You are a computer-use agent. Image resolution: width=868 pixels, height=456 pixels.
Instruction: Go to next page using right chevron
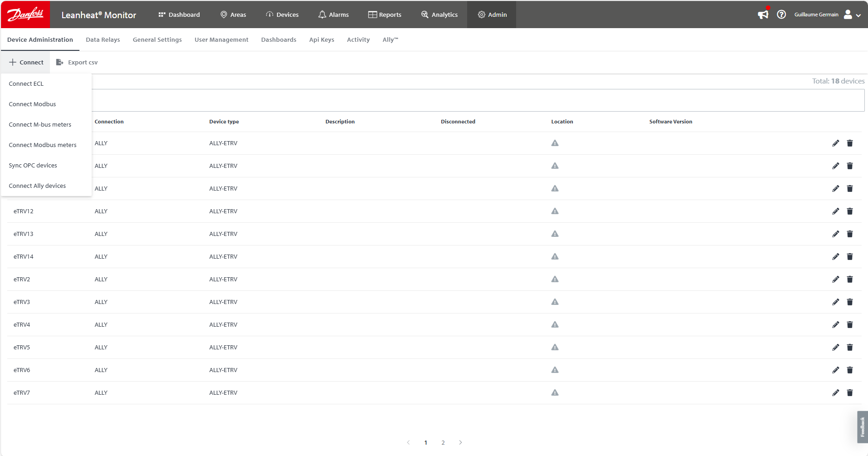(460, 442)
